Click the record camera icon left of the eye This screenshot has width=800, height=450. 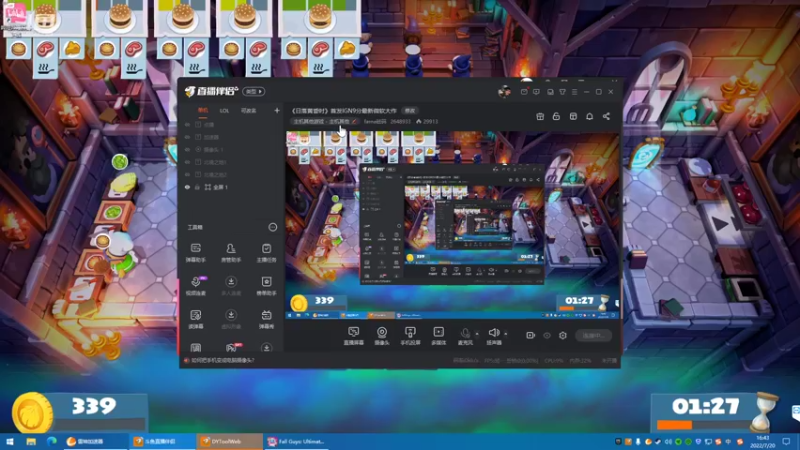tap(530, 335)
